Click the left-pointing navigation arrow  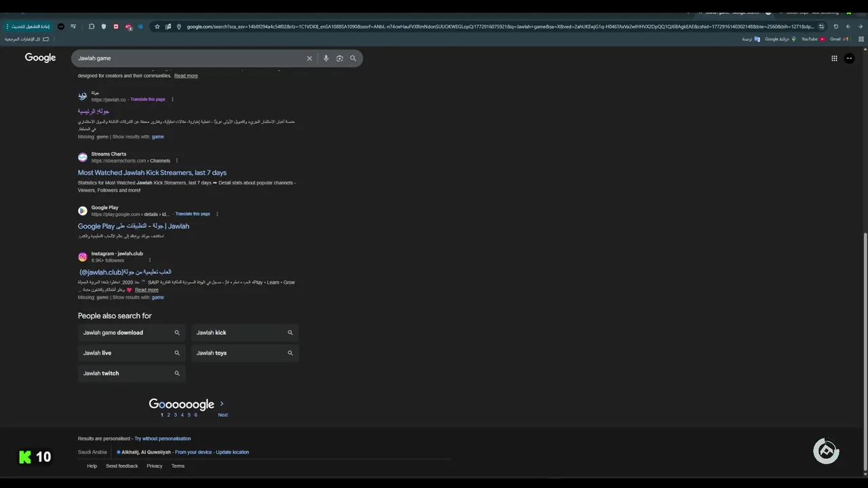(x=848, y=26)
